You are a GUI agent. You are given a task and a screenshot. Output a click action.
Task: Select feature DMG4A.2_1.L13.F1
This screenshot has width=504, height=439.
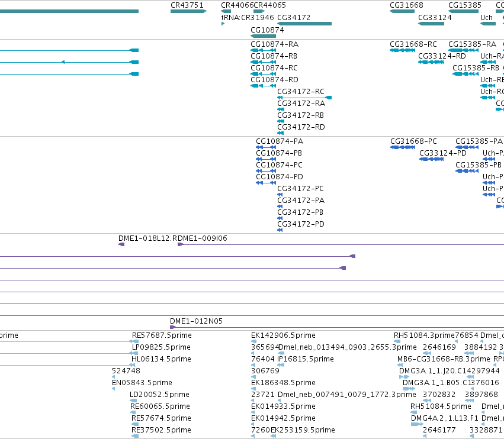tap(445, 418)
